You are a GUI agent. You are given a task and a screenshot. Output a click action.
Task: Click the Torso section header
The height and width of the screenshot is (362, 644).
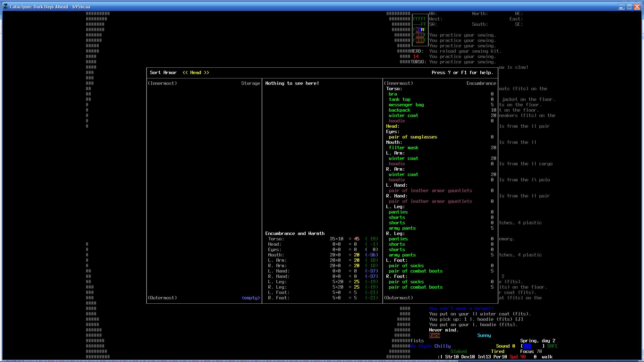pos(394,89)
